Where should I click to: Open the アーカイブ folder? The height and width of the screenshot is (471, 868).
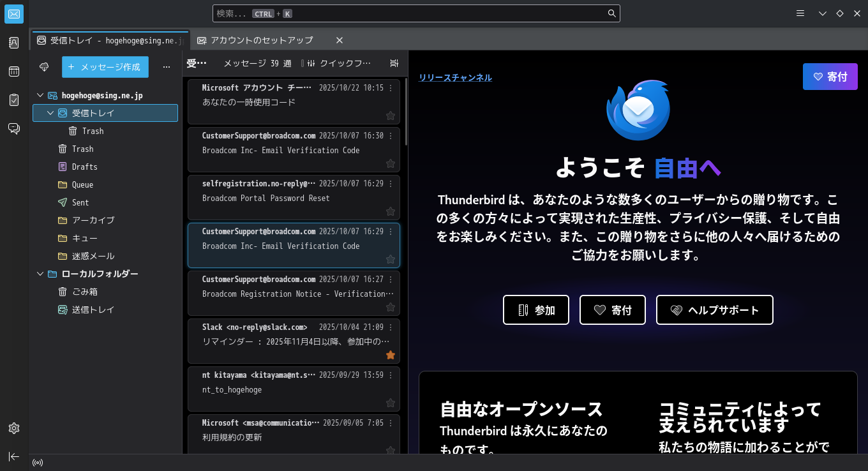point(105,220)
